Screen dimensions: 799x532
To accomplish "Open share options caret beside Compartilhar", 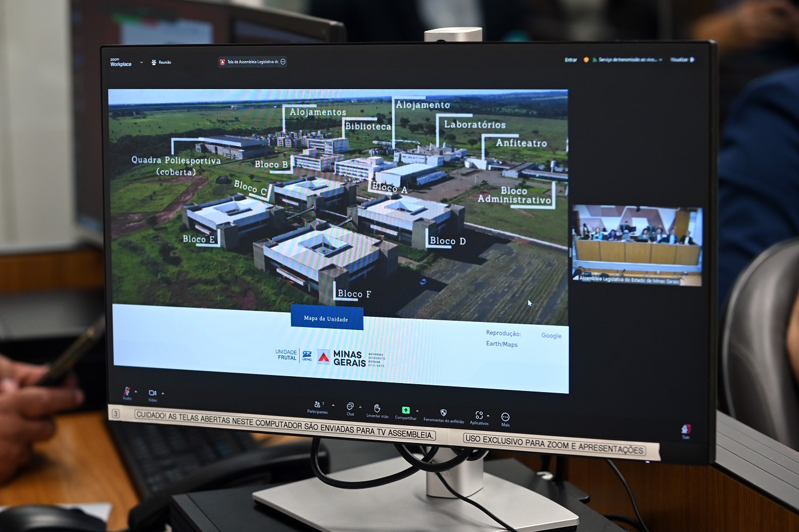I will (417, 411).
